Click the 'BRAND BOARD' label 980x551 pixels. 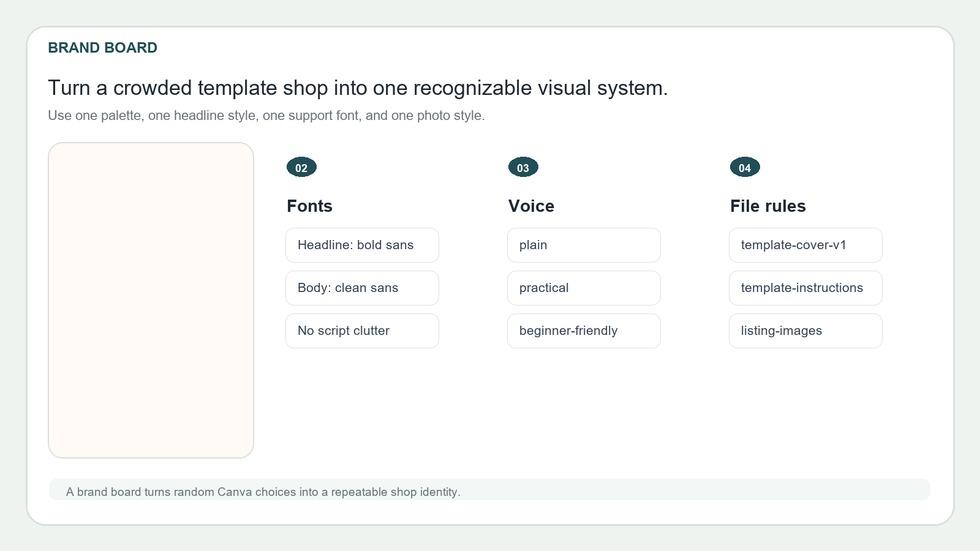click(102, 48)
